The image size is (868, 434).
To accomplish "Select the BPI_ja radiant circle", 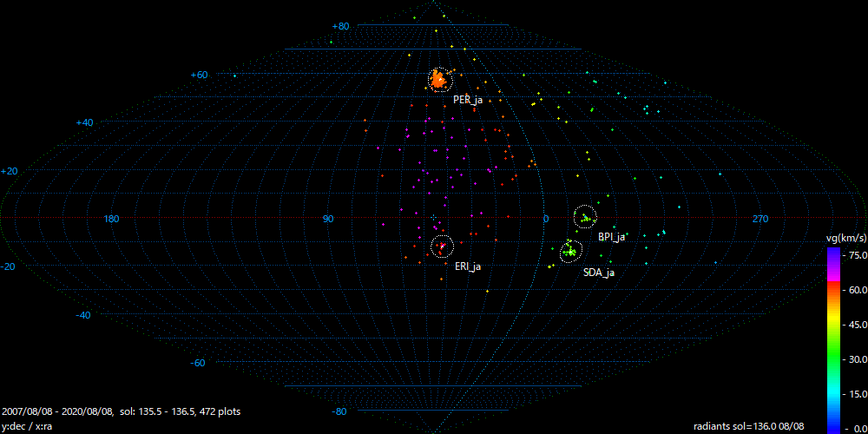I will click(586, 217).
